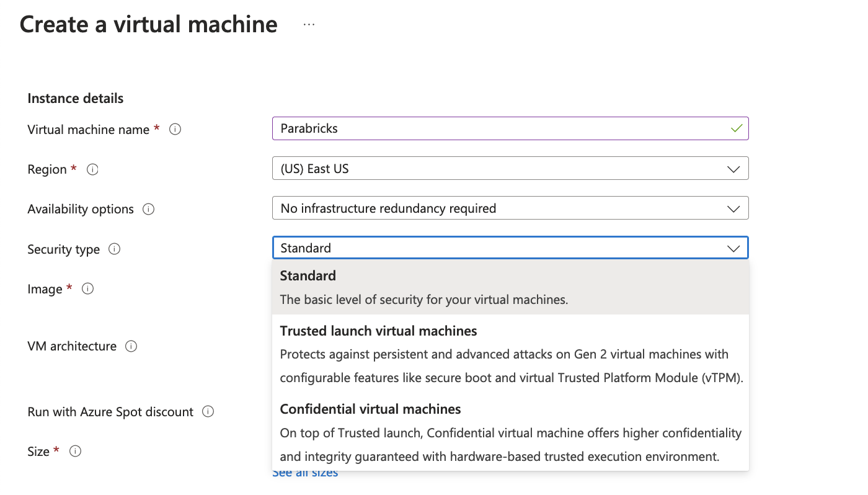Click info icon next to Security type

[x=115, y=249]
